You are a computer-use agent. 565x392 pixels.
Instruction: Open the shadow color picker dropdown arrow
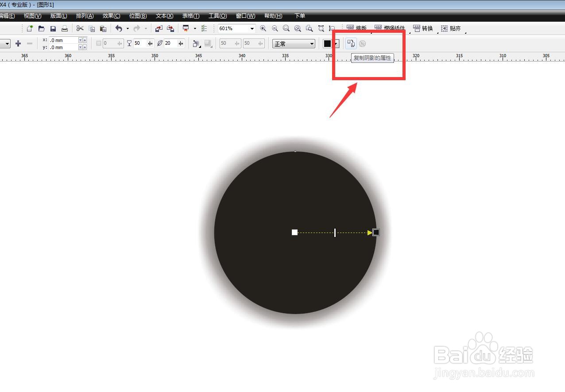[336, 43]
